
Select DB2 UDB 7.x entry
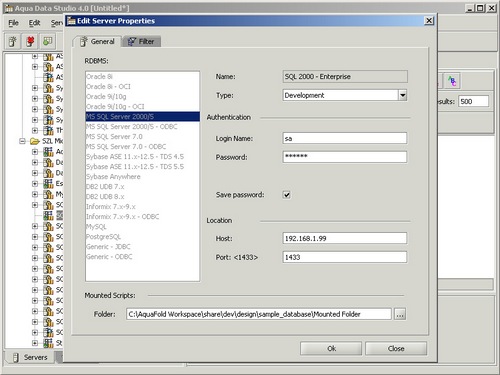pyautogui.click(x=143, y=187)
